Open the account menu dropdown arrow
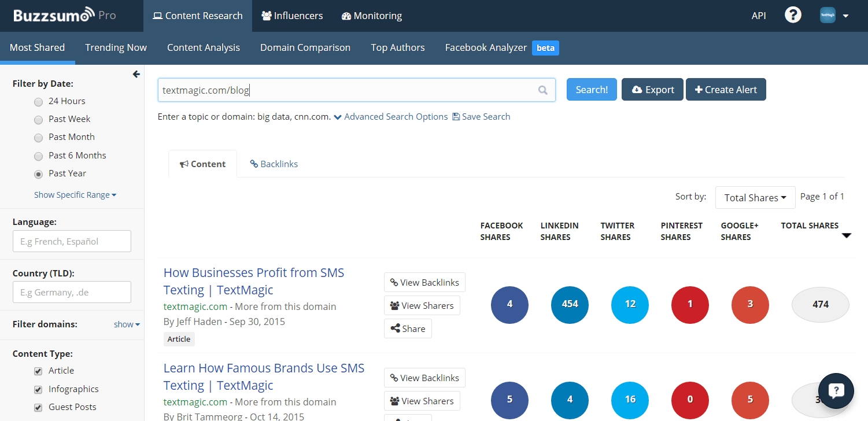Viewport: 868px width, 421px height. (x=845, y=16)
